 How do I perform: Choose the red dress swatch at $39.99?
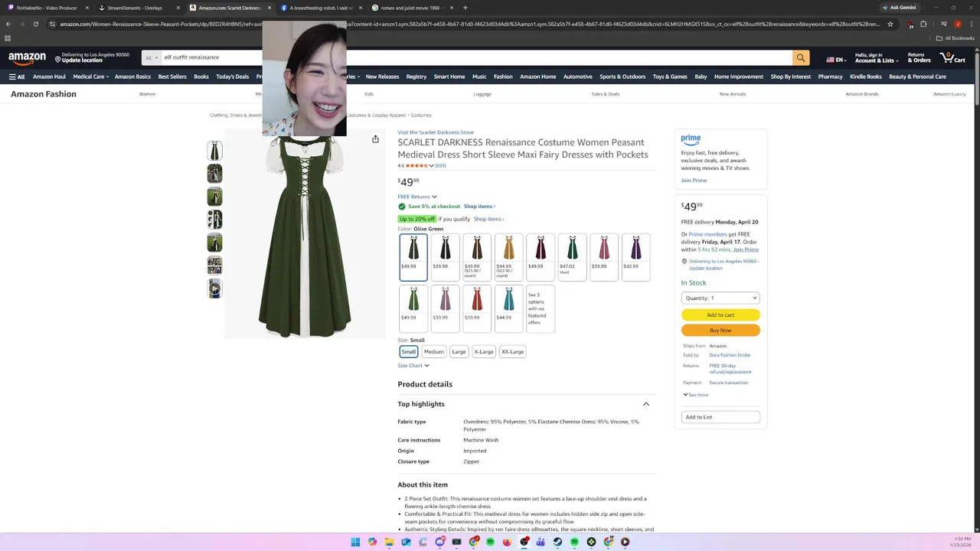click(477, 308)
